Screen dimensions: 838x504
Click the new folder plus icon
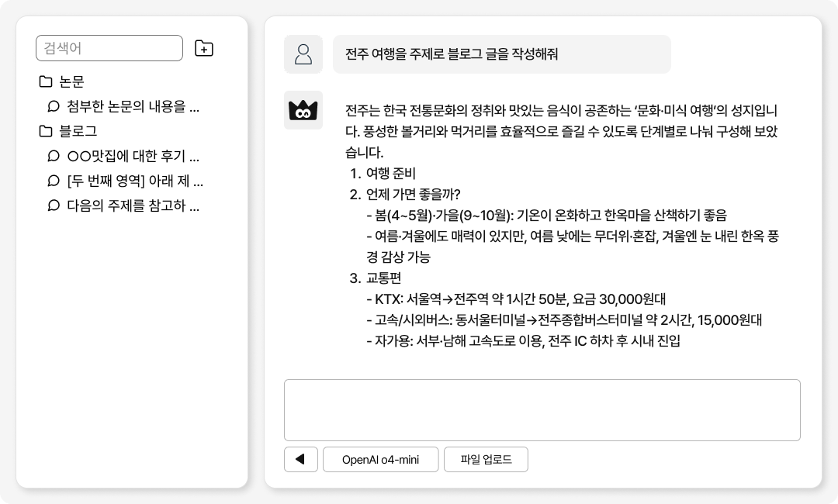pyautogui.click(x=203, y=48)
